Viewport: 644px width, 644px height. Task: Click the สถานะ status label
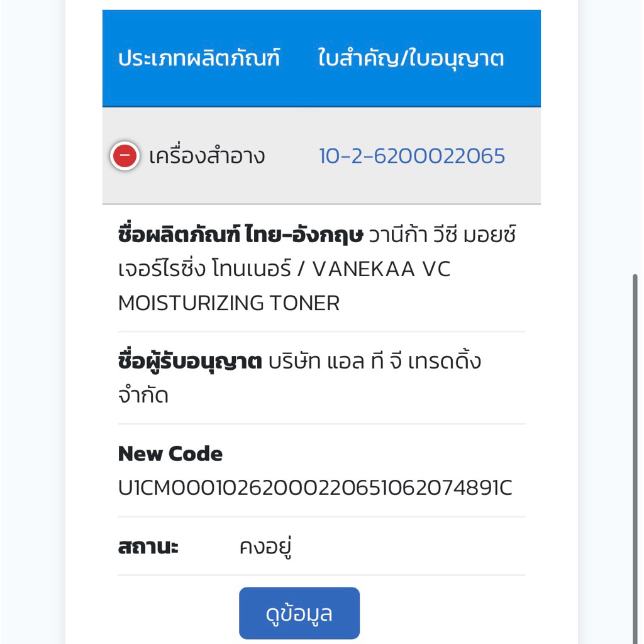point(148,547)
